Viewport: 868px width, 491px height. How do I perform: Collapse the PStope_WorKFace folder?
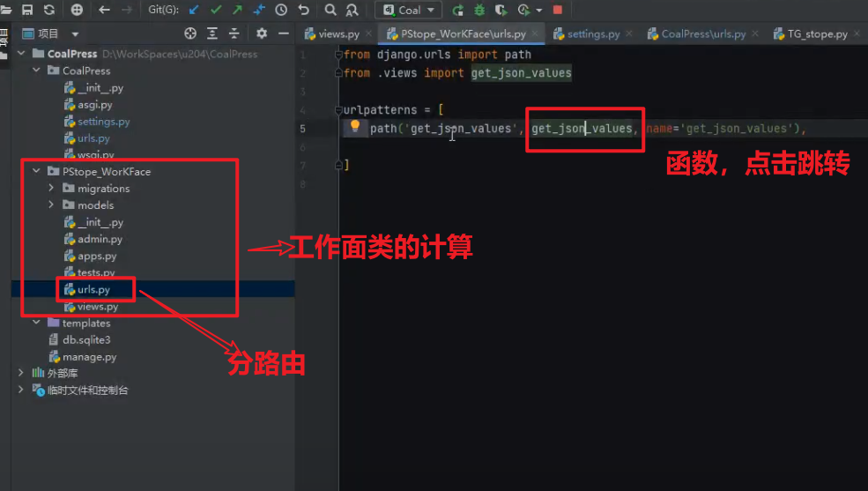point(36,171)
